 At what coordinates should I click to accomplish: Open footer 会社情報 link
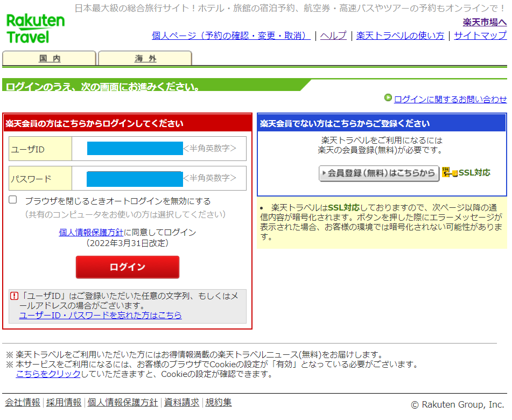pyautogui.click(x=23, y=402)
